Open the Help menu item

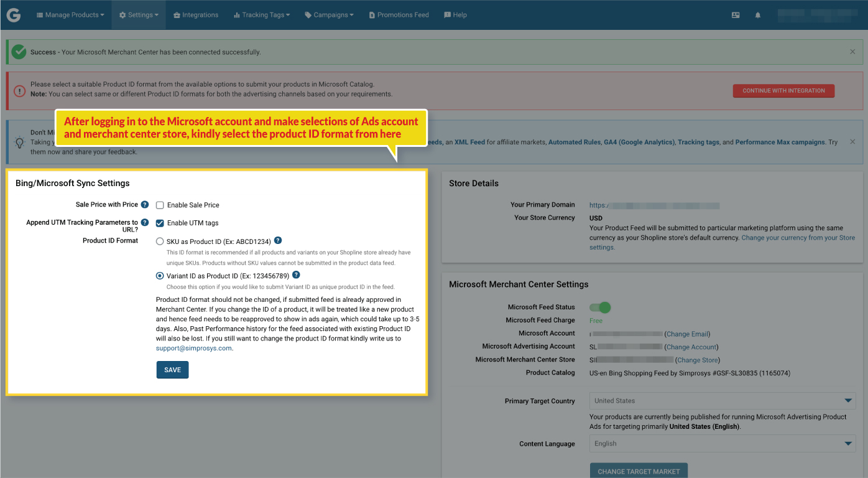[455, 15]
